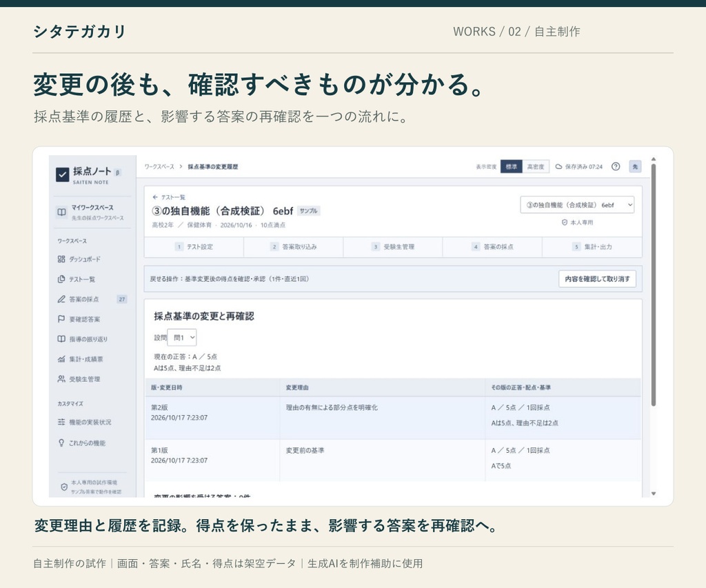Viewport: 706px width, 588px height.
Task: Click the 27 badge on 答案の採点
Action: [122, 299]
